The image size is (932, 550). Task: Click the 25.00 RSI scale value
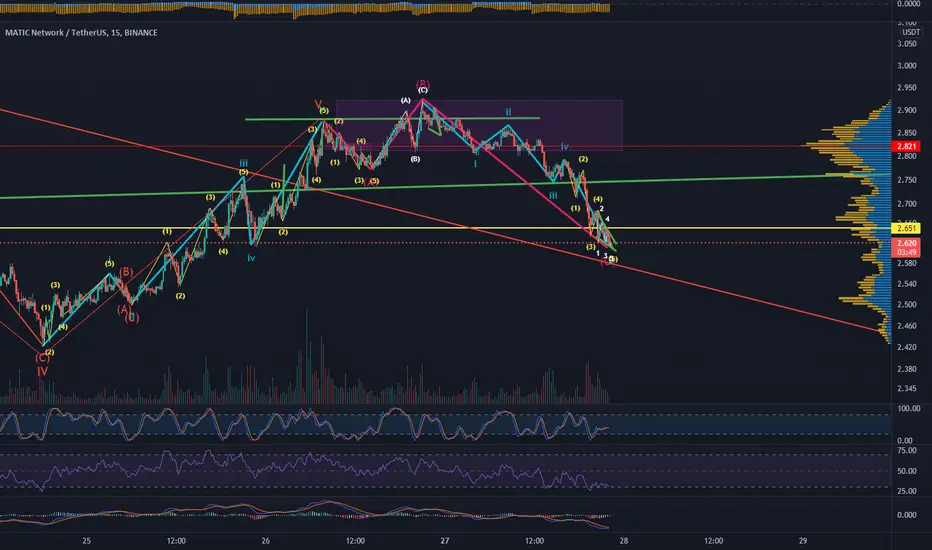(x=906, y=492)
